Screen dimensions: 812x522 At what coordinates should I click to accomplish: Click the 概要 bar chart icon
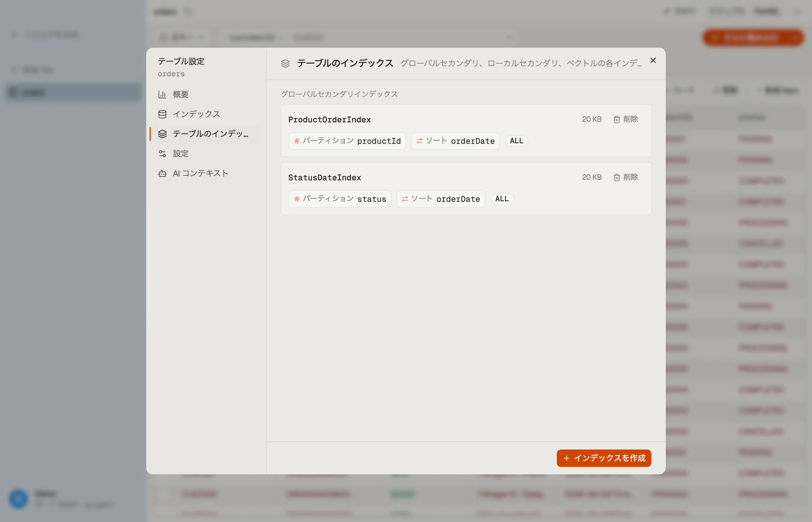[162, 95]
